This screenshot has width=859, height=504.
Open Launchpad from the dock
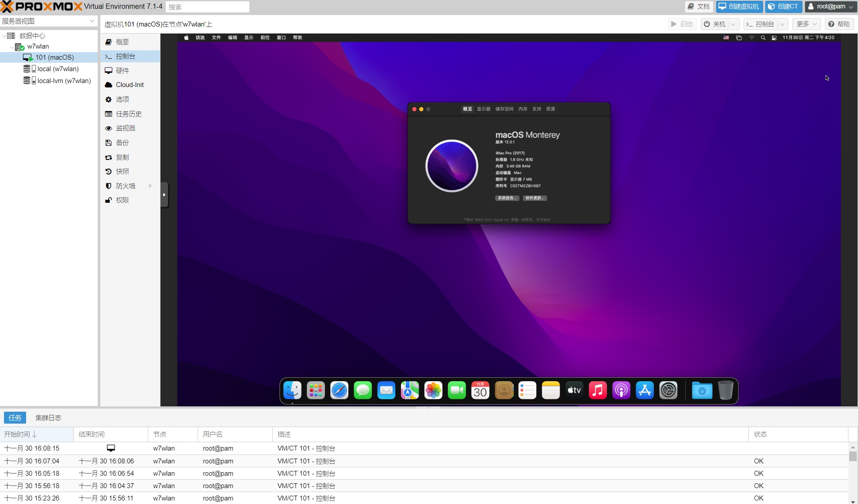[x=316, y=390]
